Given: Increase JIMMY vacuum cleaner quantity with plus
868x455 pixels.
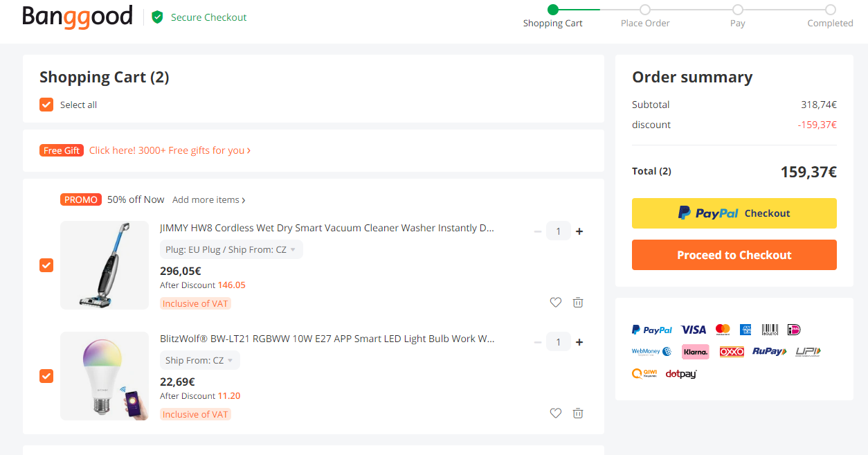Looking at the screenshot, I should (x=579, y=231).
